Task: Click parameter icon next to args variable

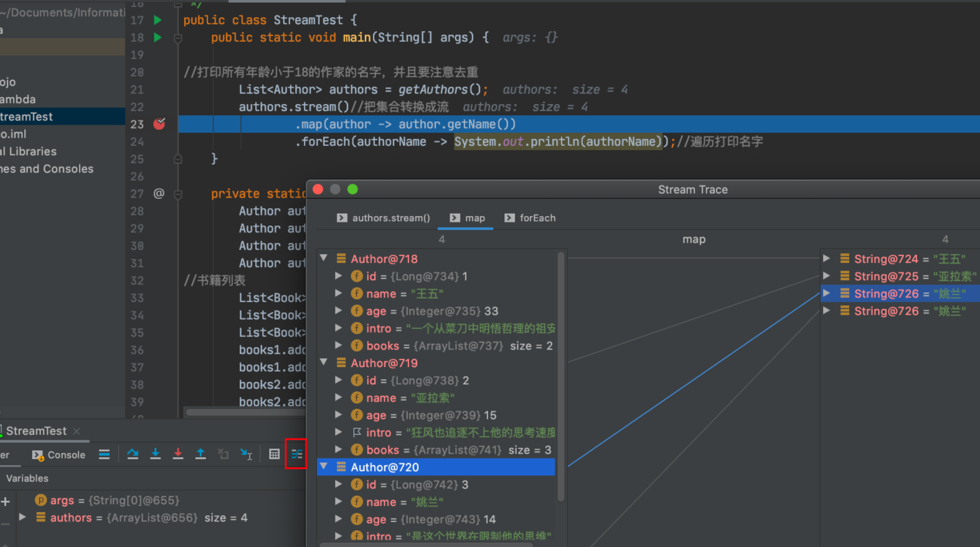Action: pyautogui.click(x=41, y=500)
